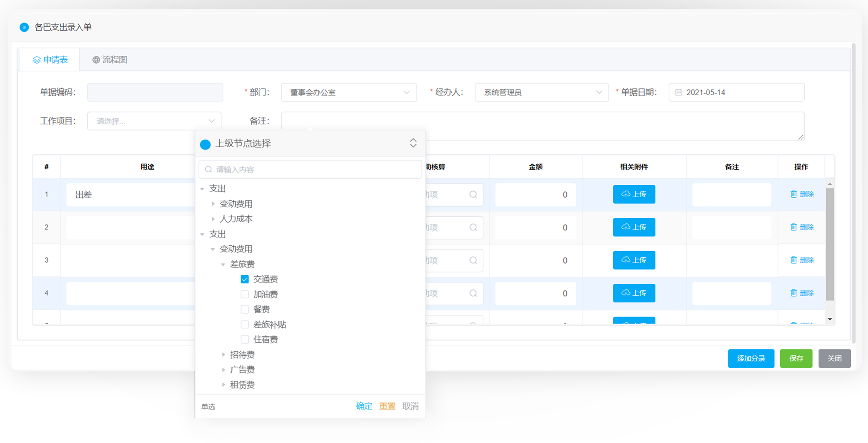
Task: Uncheck the 交通费 checkbox
Action: tap(245, 279)
